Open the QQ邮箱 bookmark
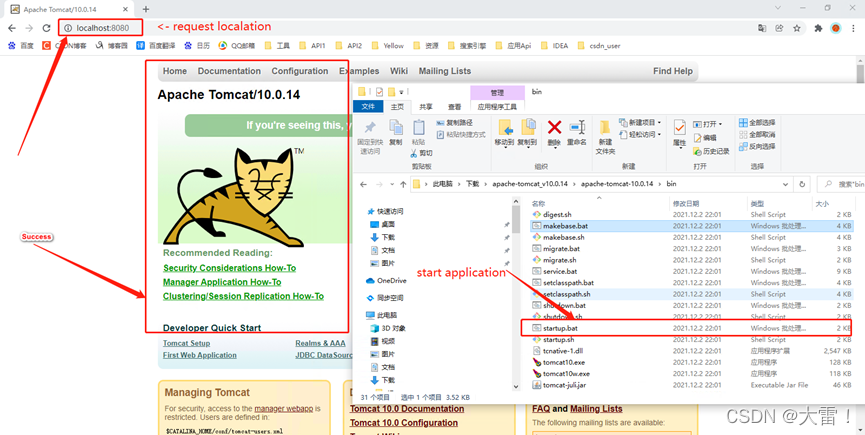Screen dimensions: 865x435 (237, 46)
